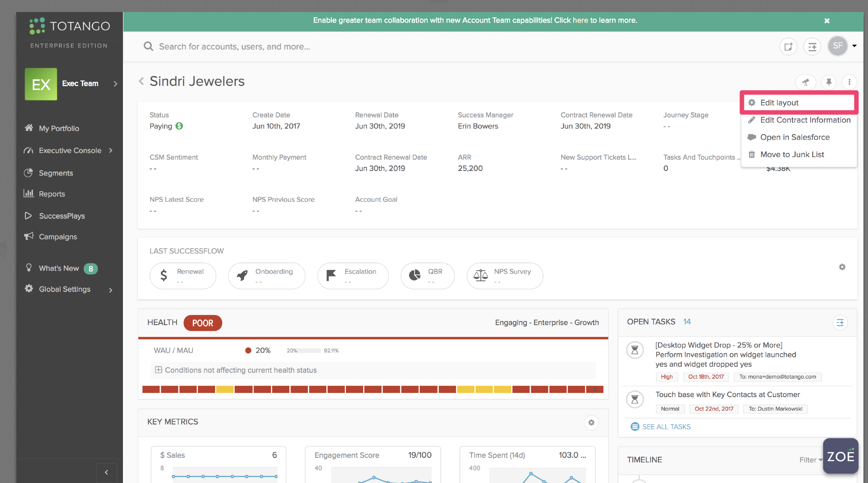Screen dimensions: 868x483
Task: Open the Time Spent (14d) card
Action: coord(527,464)
